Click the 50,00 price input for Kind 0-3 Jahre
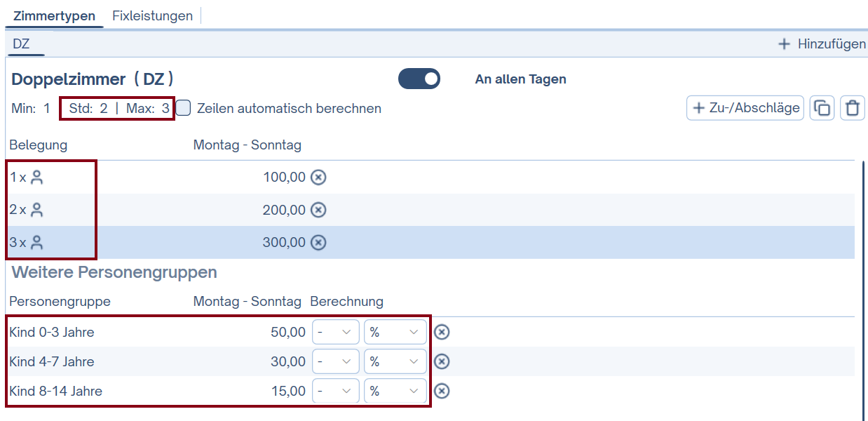The height and width of the screenshot is (421, 868). 287,331
